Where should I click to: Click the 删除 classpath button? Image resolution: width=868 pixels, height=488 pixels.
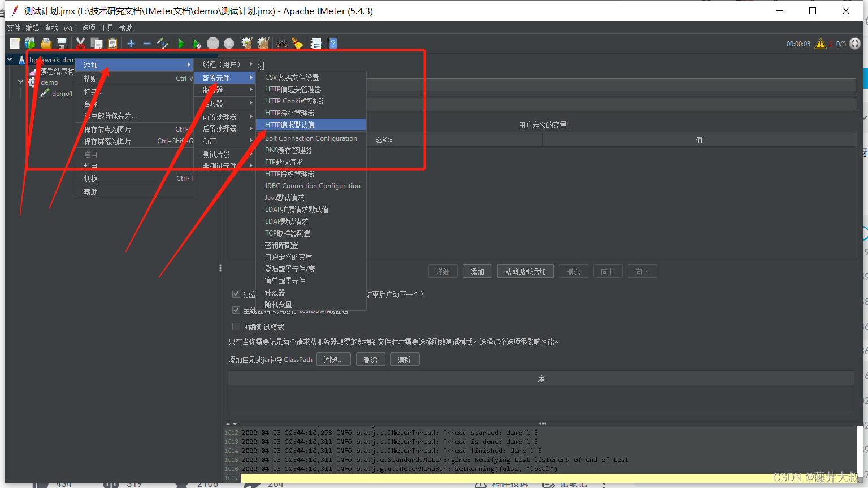371,360
